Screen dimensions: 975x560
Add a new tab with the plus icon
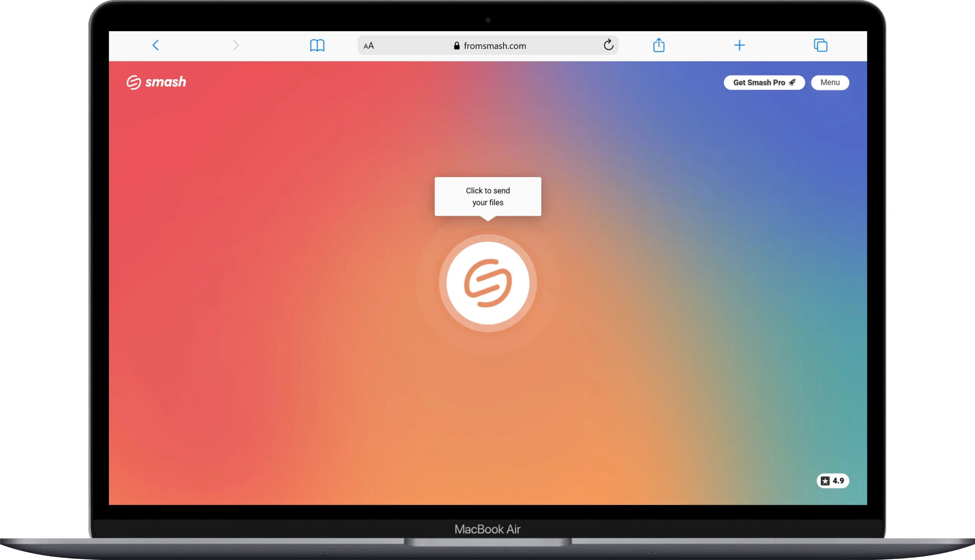click(x=739, y=45)
